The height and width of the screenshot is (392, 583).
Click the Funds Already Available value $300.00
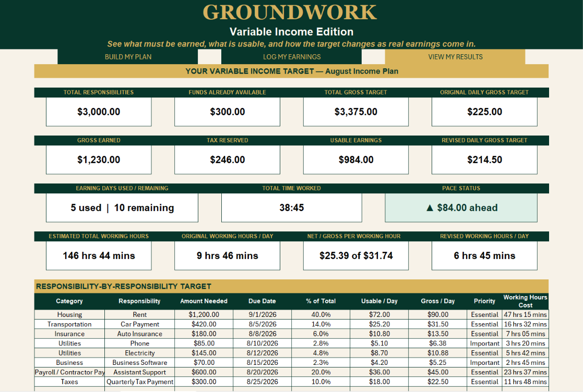[227, 112]
